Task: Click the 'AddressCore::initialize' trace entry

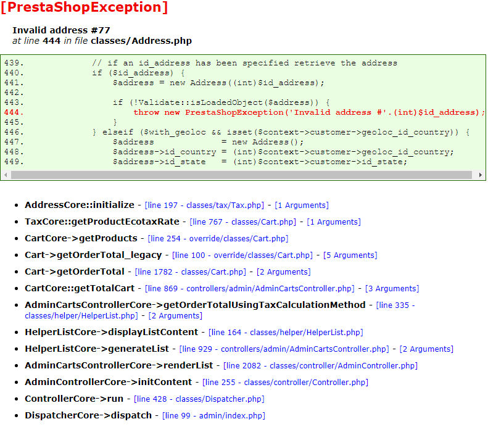Action: pos(80,205)
